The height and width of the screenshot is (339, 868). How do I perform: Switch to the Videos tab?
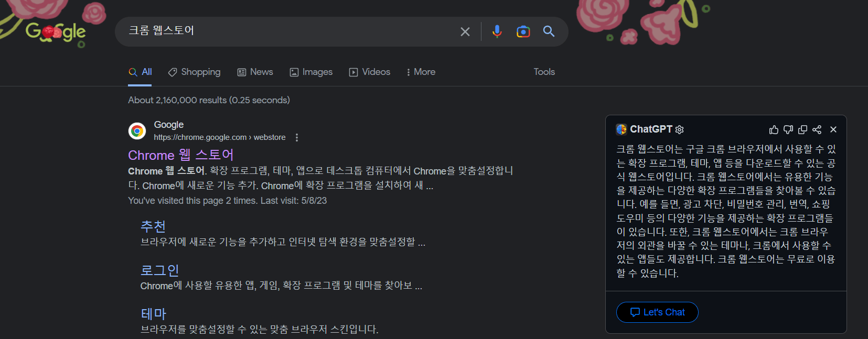click(x=370, y=72)
